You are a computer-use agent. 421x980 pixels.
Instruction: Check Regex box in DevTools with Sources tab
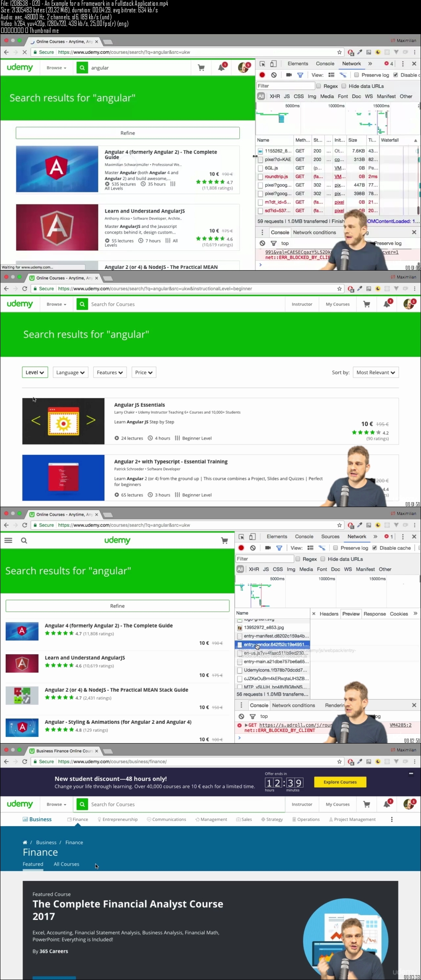(x=298, y=559)
